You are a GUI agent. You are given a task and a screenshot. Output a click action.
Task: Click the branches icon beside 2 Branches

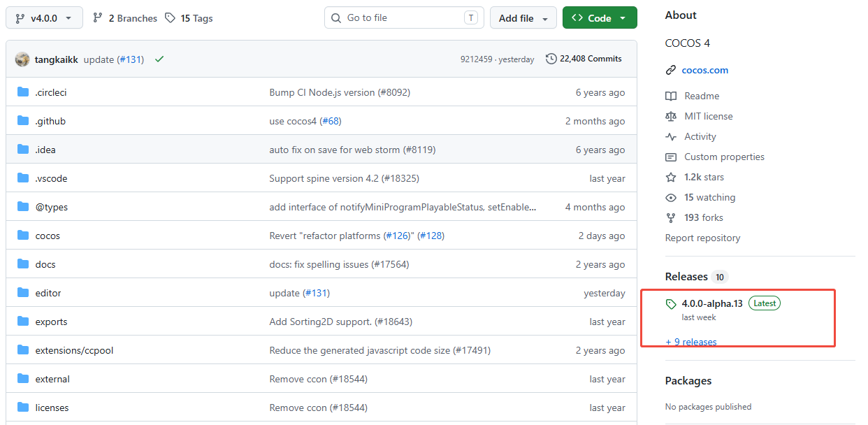pos(98,18)
